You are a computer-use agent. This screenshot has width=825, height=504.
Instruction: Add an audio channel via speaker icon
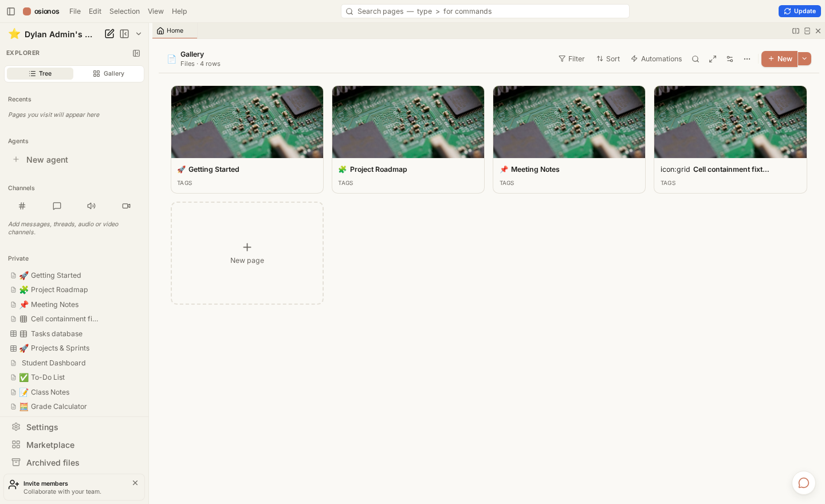[x=92, y=206]
